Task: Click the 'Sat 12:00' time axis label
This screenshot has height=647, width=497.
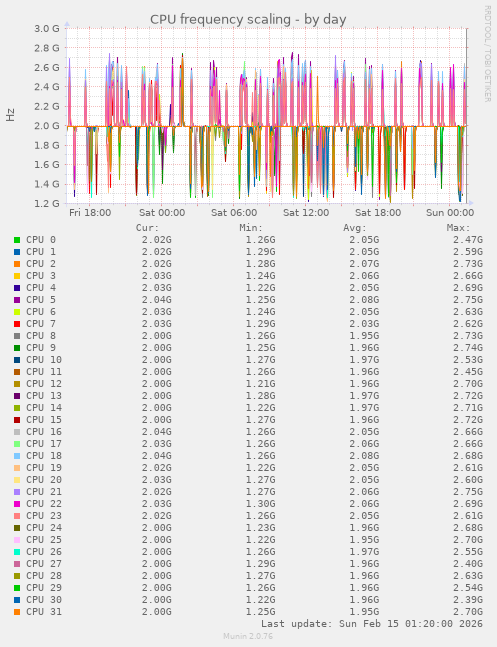Action: (x=306, y=213)
